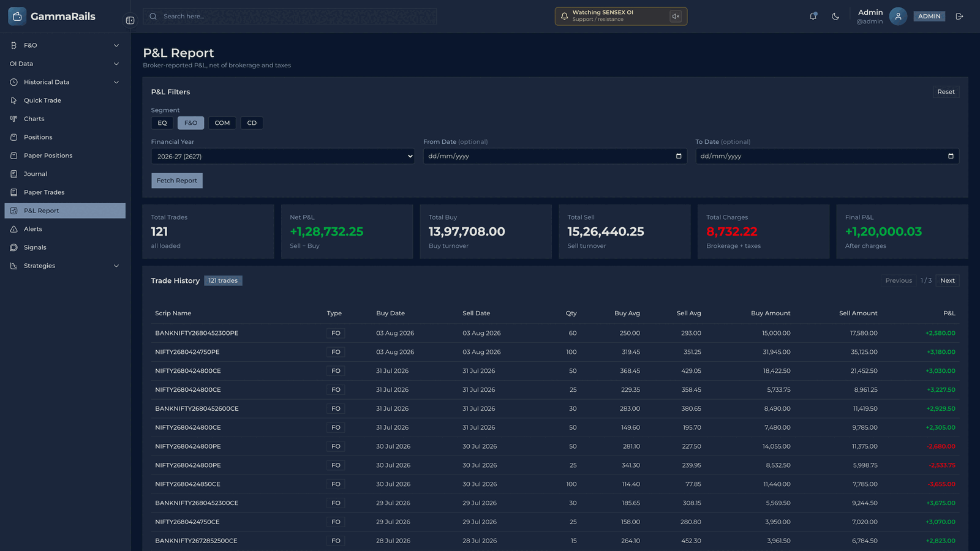The width and height of the screenshot is (980, 551).
Task: Select the CD segment
Action: 252,123
